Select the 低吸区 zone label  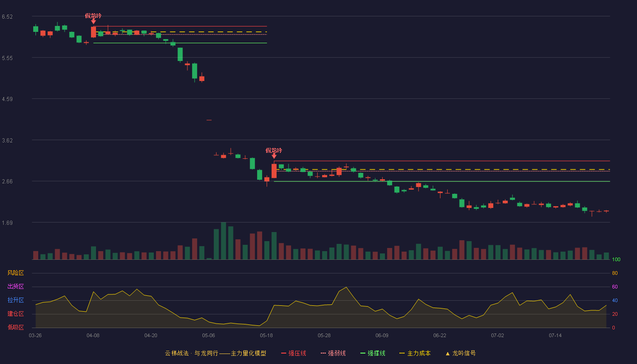[x=15, y=328]
